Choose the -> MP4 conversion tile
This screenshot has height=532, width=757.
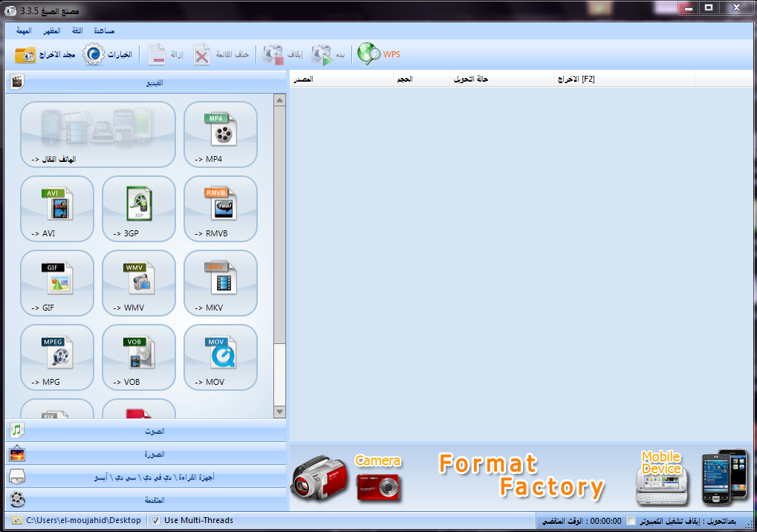[x=221, y=134]
